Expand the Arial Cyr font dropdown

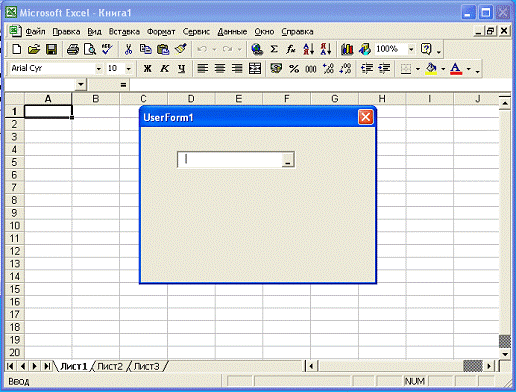pyautogui.click(x=98, y=69)
